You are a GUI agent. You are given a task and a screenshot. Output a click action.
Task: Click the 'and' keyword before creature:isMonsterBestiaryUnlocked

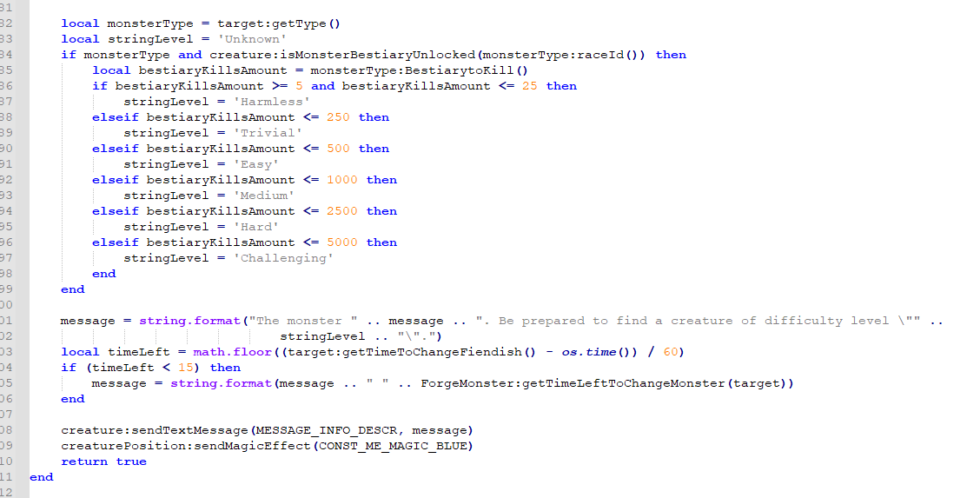189,55
